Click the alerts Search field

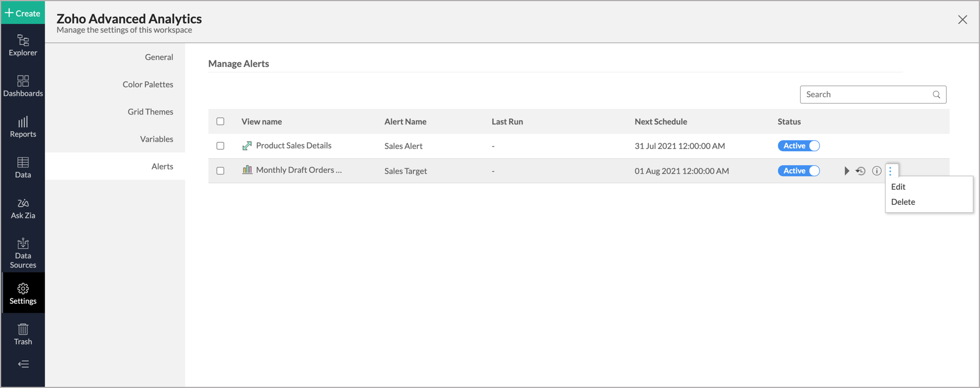[x=867, y=94]
